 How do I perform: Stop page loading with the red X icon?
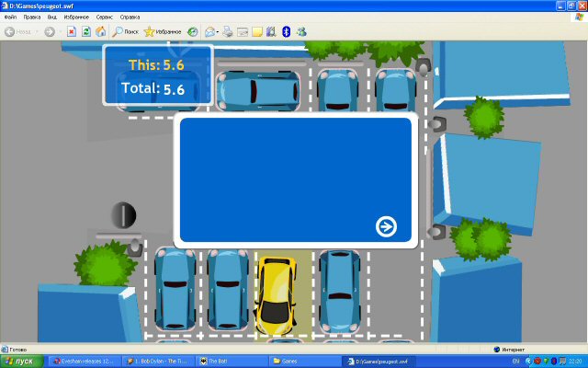click(x=72, y=32)
